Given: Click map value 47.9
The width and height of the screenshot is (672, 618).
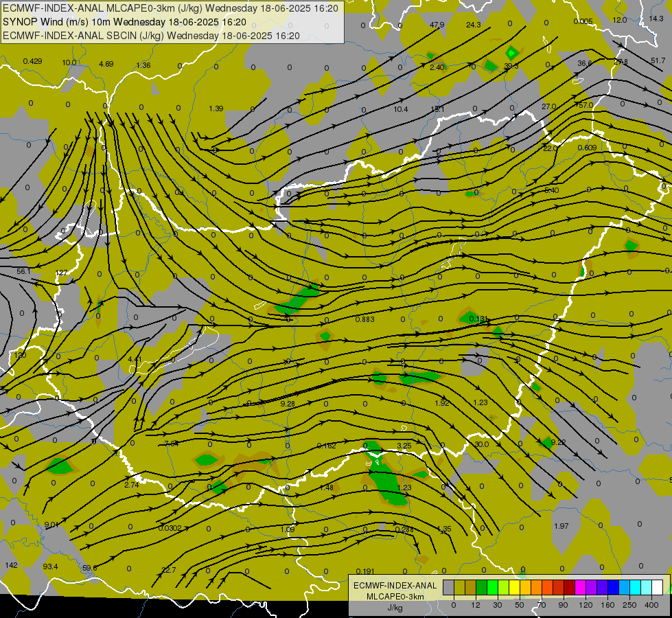Looking at the screenshot, I should pyautogui.click(x=437, y=25).
